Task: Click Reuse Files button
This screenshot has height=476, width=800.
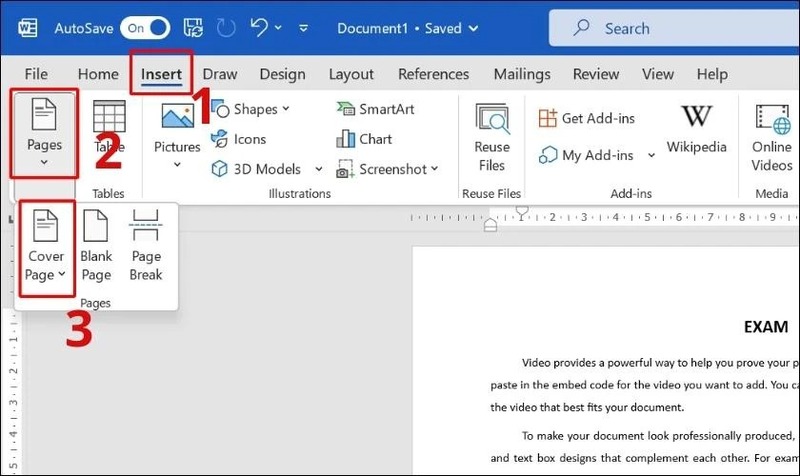Action: (x=492, y=138)
